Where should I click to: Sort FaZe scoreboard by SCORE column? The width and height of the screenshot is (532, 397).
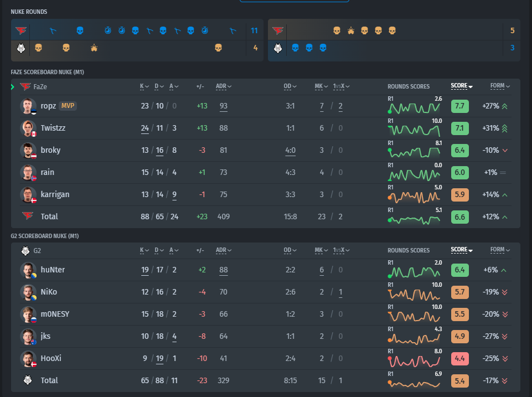462,86
